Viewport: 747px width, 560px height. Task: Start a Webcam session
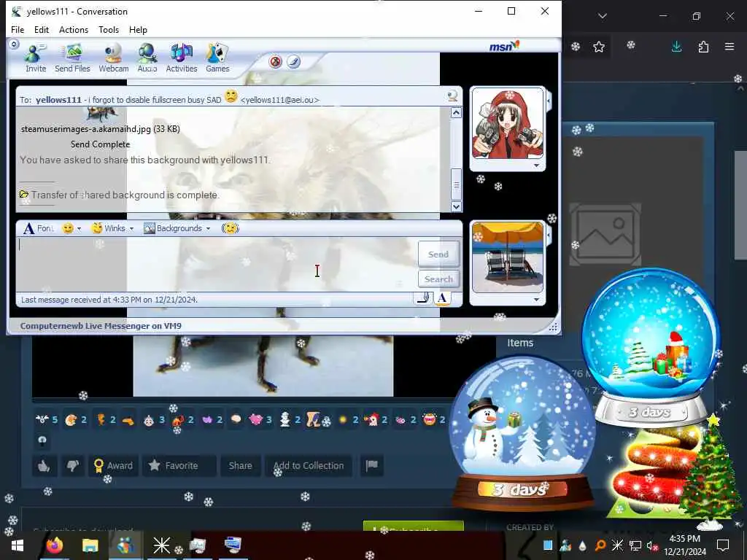[x=113, y=58]
